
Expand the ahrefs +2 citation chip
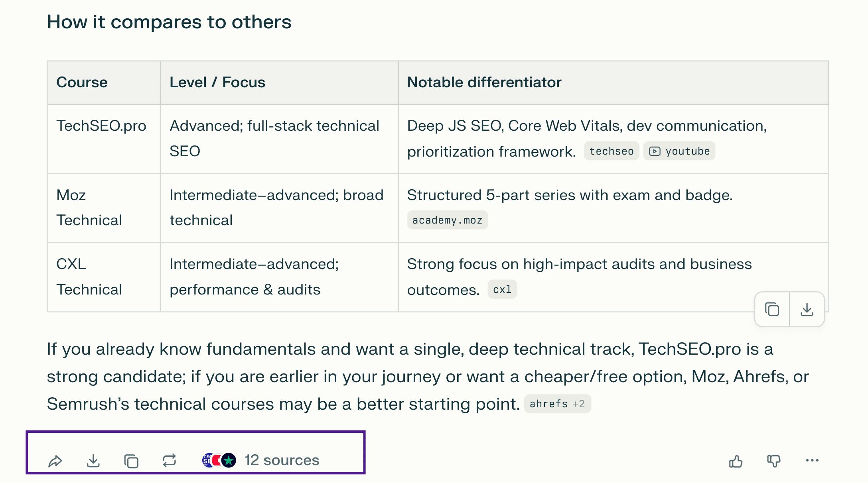click(x=557, y=404)
